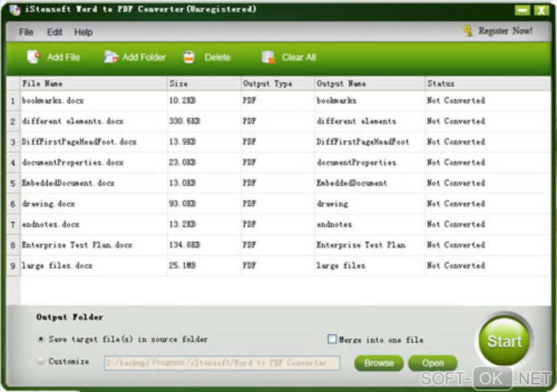The image size is (557, 392).
Task: Open the File menu
Action: click(x=26, y=32)
